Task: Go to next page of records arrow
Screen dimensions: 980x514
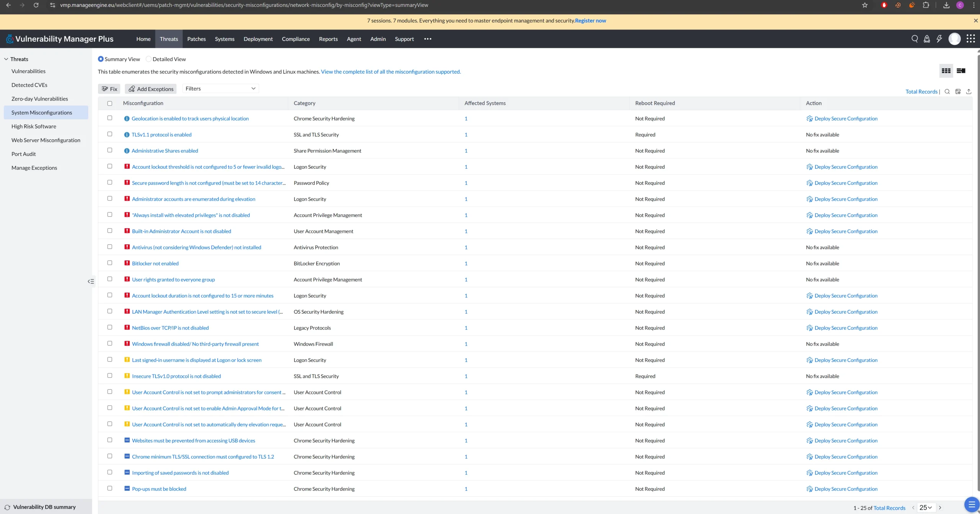Action: click(940, 507)
